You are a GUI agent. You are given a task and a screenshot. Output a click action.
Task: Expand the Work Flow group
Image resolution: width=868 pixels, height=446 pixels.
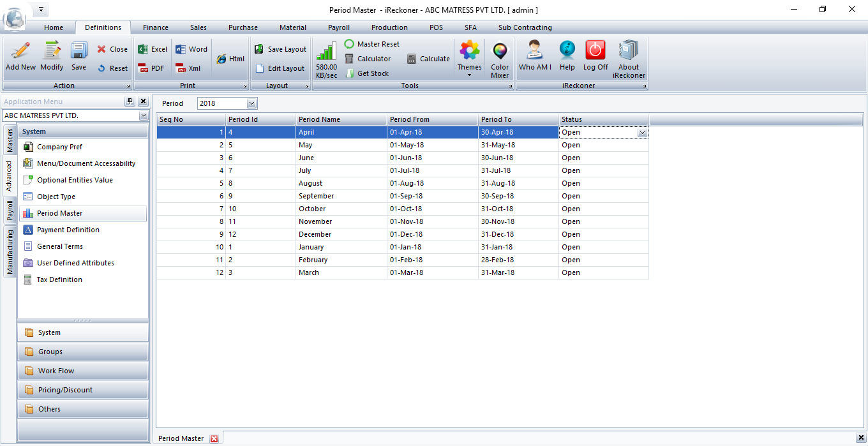pyautogui.click(x=83, y=371)
